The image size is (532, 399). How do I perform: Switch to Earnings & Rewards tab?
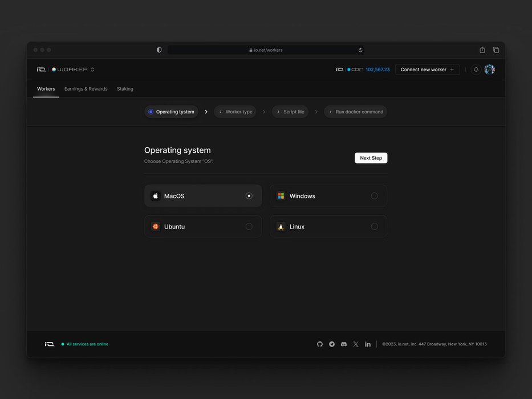point(86,89)
